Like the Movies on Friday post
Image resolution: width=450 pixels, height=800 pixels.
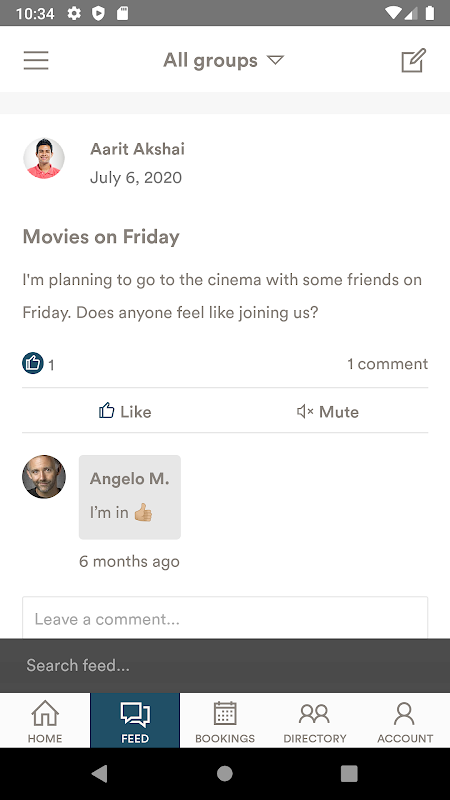tap(124, 411)
